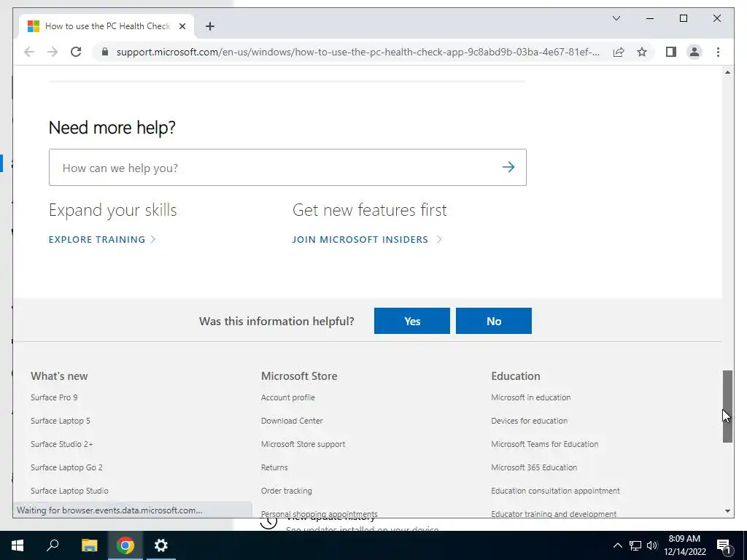Open the Windows Start menu
747x560 pixels.
pyautogui.click(x=18, y=545)
